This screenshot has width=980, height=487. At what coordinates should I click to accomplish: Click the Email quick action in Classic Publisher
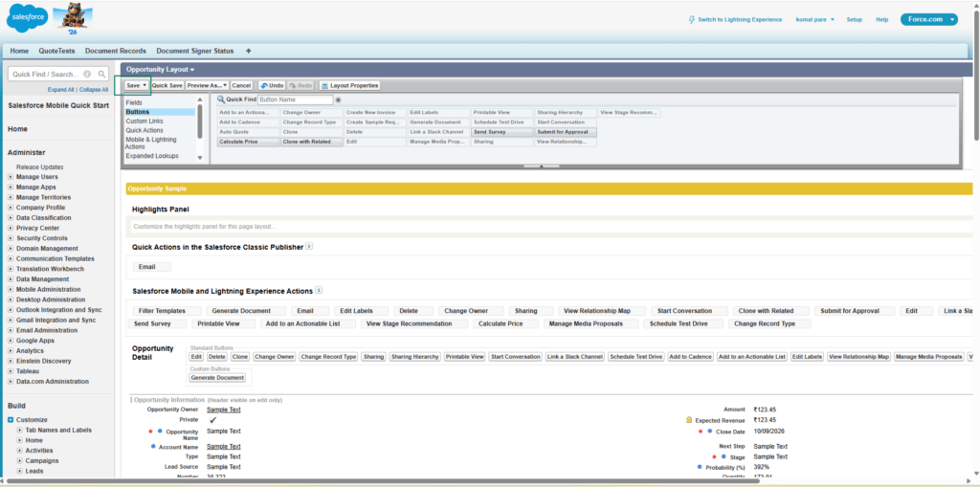(x=152, y=267)
